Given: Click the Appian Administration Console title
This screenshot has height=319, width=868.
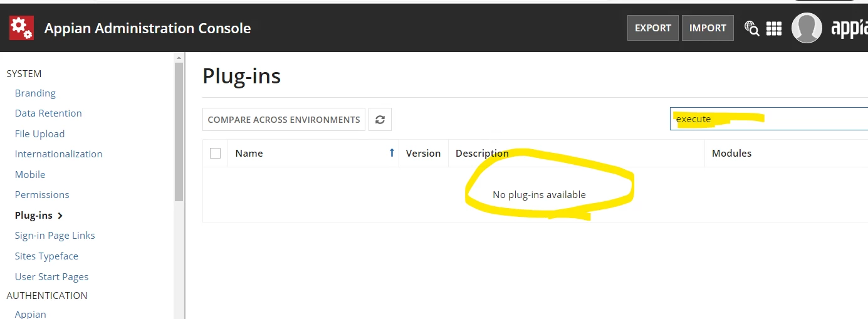Looking at the screenshot, I should click(147, 28).
